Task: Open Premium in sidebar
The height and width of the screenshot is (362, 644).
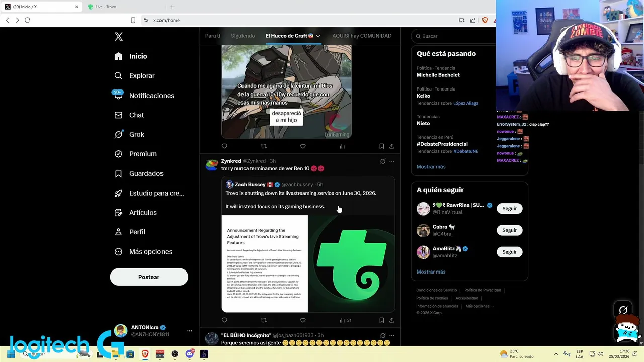Action: point(135,154)
